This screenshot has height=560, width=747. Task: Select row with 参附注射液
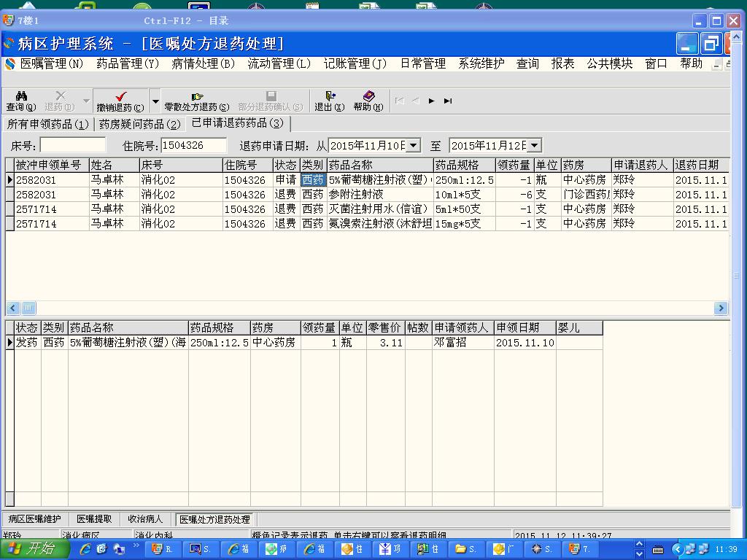coord(367,195)
